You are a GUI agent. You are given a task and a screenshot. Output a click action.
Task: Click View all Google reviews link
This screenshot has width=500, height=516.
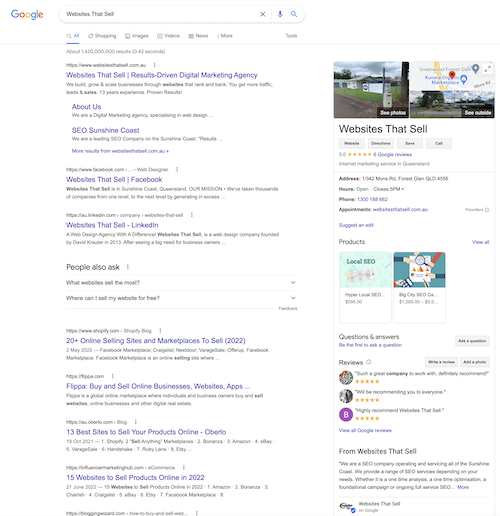(x=365, y=430)
